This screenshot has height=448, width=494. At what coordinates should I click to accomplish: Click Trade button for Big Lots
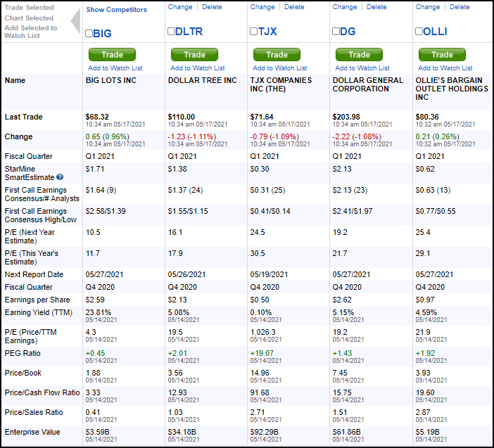click(x=112, y=54)
